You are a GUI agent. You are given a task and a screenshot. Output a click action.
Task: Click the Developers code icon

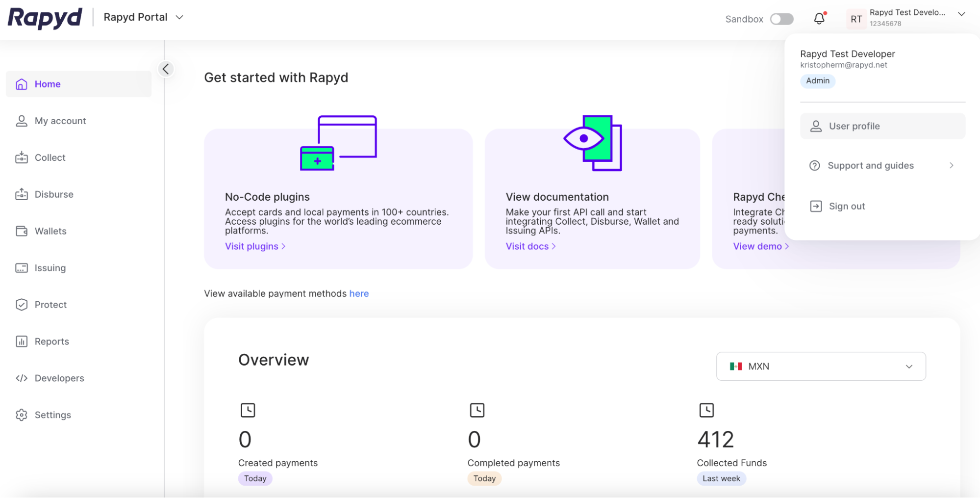click(22, 378)
